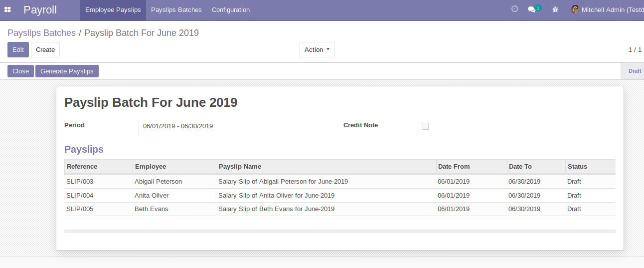Close the payslip batch using Close
The width and height of the screenshot is (644, 268).
pyautogui.click(x=20, y=71)
